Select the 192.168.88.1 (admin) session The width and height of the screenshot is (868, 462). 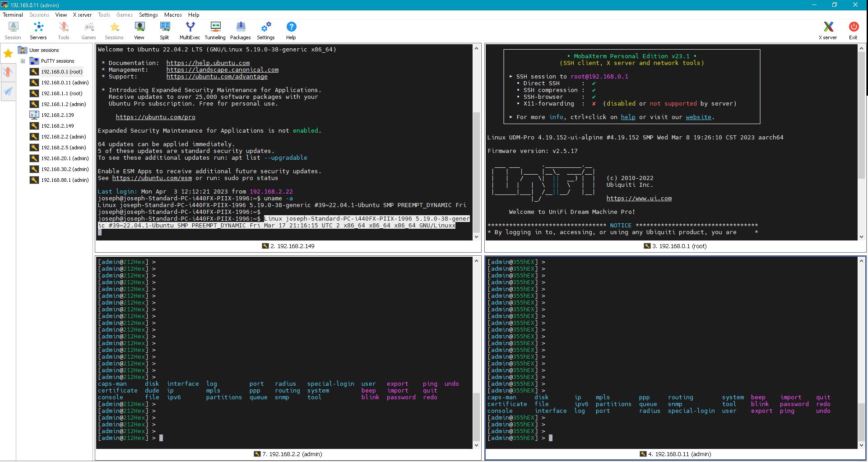tap(65, 180)
